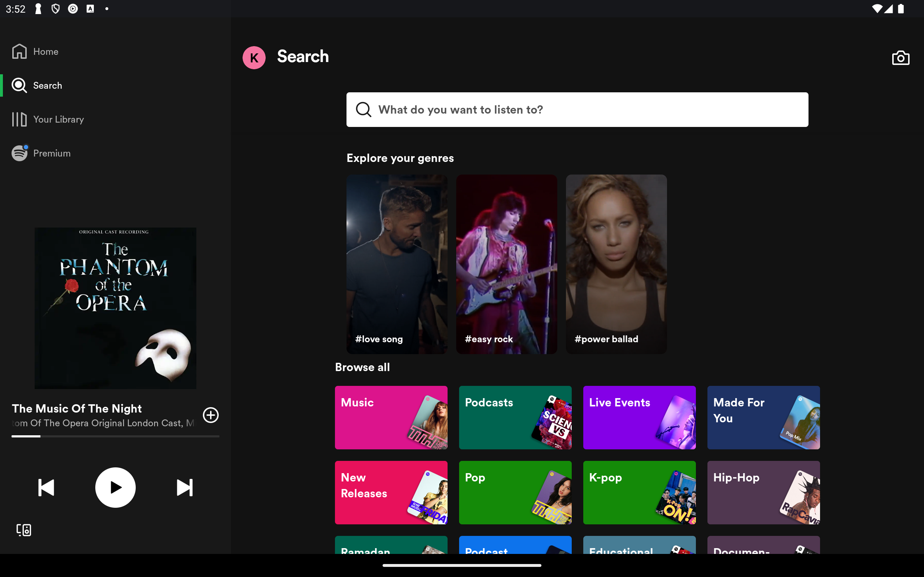This screenshot has width=924, height=577.
Task: Start playback with the play button
Action: 115,488
